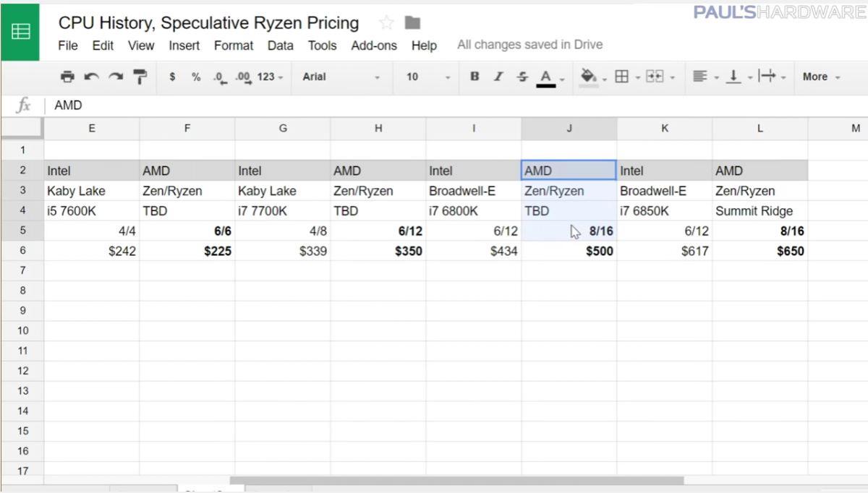
Task: Select cell i7 6800K
Action: (474, 211)
